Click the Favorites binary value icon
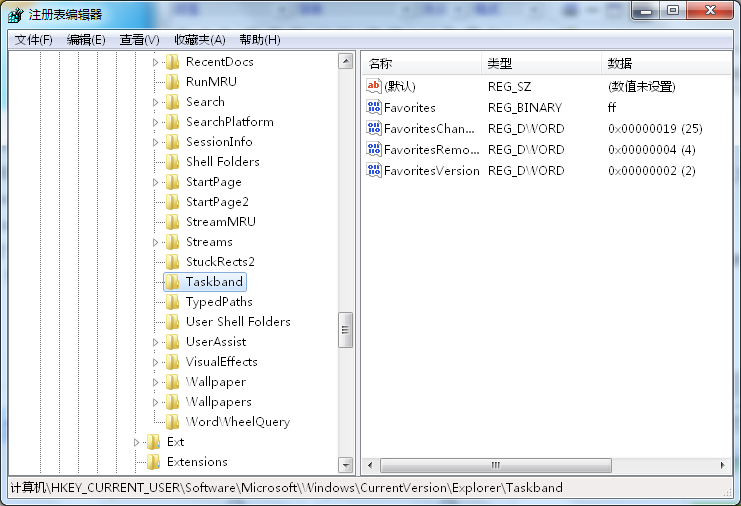 click(373, 107)
